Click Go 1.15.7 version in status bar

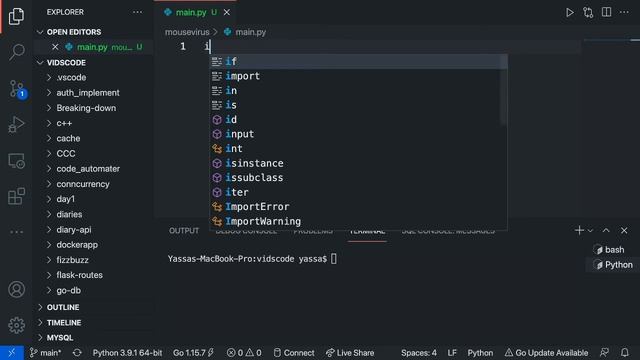(x=193, y=353)
